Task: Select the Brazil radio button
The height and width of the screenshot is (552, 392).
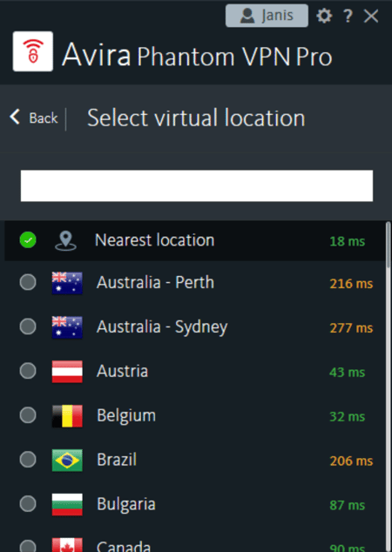Action: click(28, 460)
